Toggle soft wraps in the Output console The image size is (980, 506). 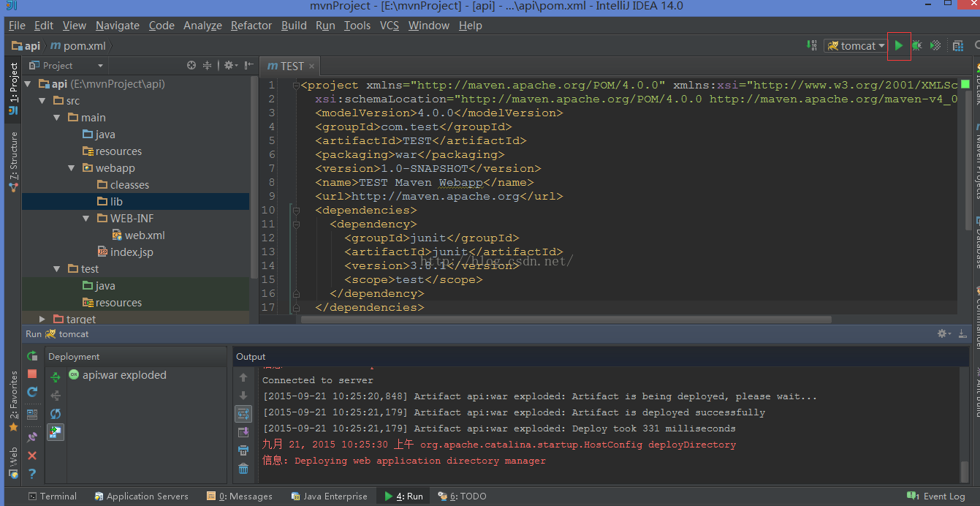point(243,414)
